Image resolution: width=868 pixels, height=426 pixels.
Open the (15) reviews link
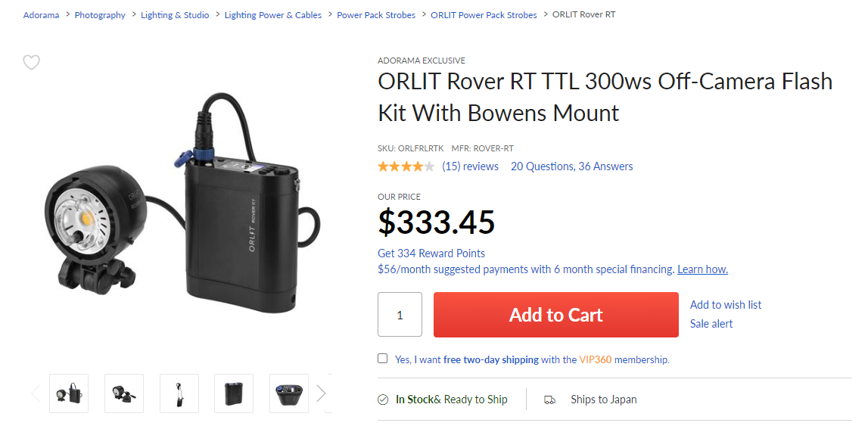point(470,166)
